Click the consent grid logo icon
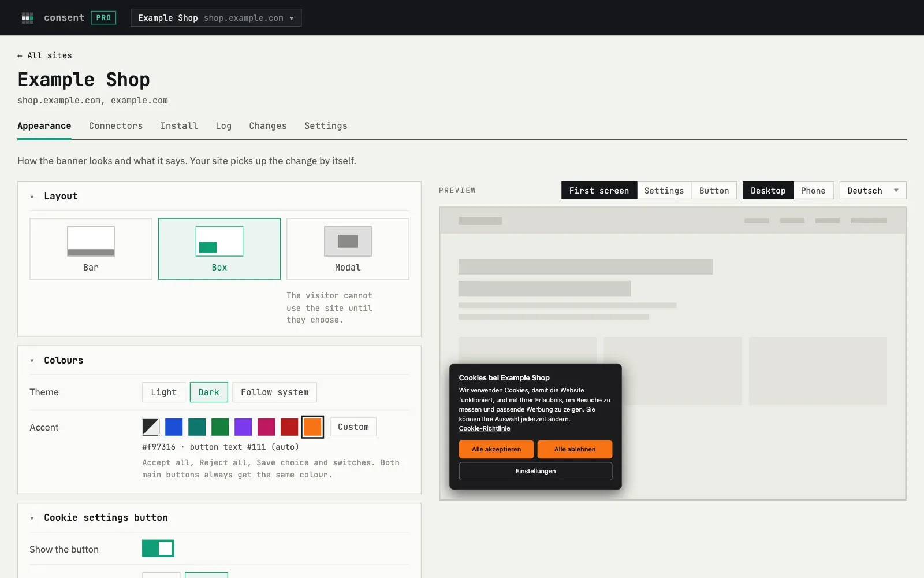This screenshot has height=578, width=924. pos(27,18)
